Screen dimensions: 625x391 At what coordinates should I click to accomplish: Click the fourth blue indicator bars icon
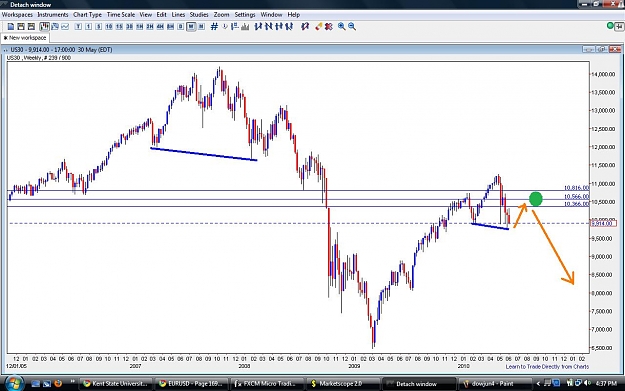(x=289, y=27)
